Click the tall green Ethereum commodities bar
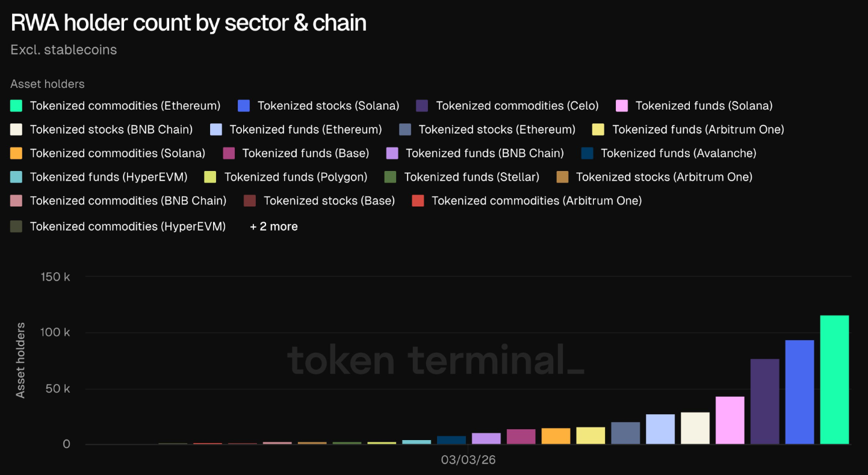 [x=834, y=379]
